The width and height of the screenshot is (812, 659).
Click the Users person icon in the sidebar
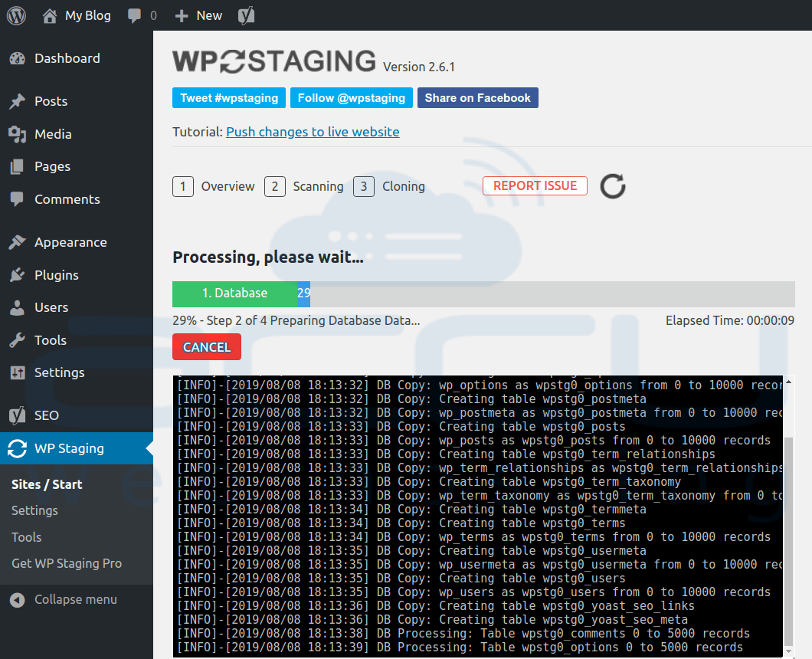tap(18, 307)
